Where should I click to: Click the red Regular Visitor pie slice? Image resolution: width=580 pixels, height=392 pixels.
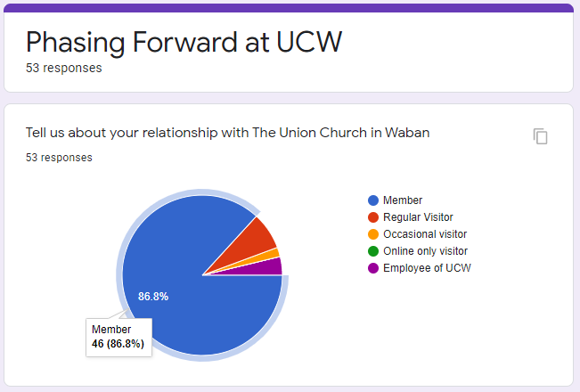click(255, 241)
